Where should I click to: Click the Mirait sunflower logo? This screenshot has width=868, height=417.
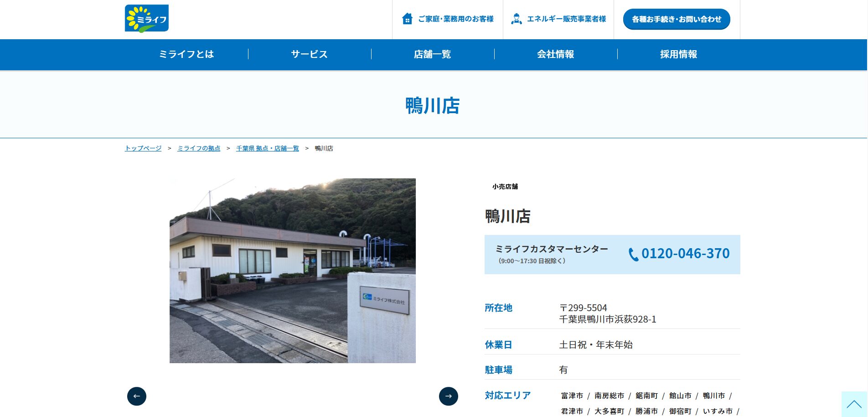147,19
